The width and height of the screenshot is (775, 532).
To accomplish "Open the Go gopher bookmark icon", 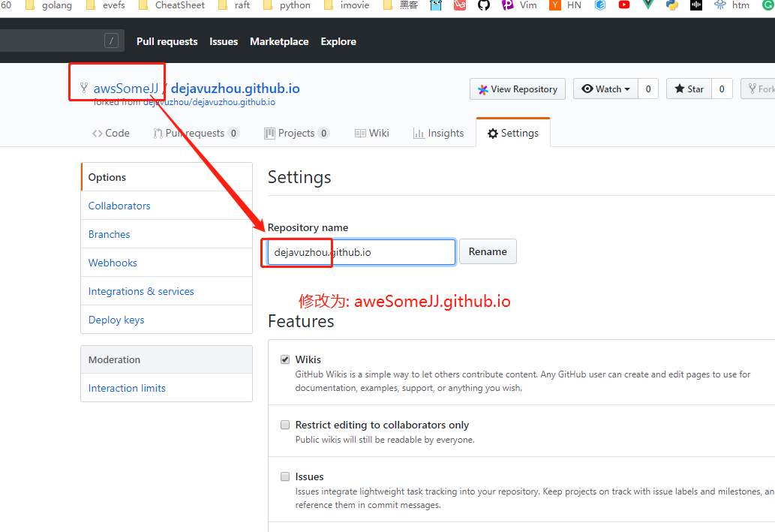I will [436, 5].
